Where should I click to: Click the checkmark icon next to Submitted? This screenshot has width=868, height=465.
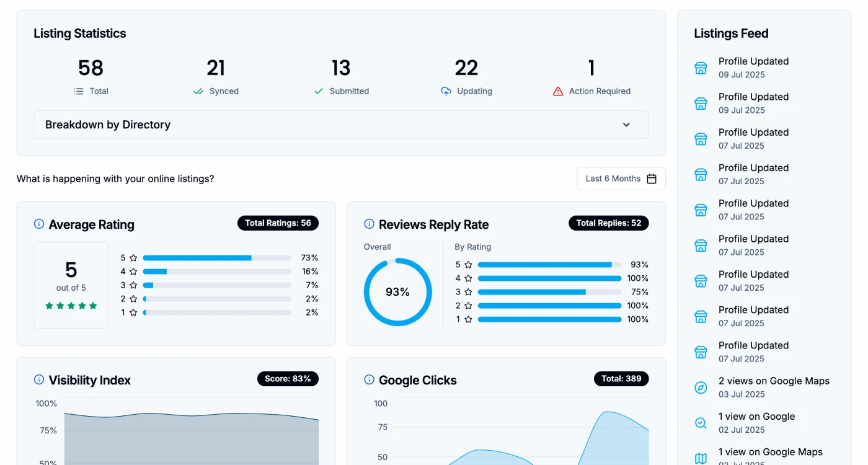tap(319, 91)
